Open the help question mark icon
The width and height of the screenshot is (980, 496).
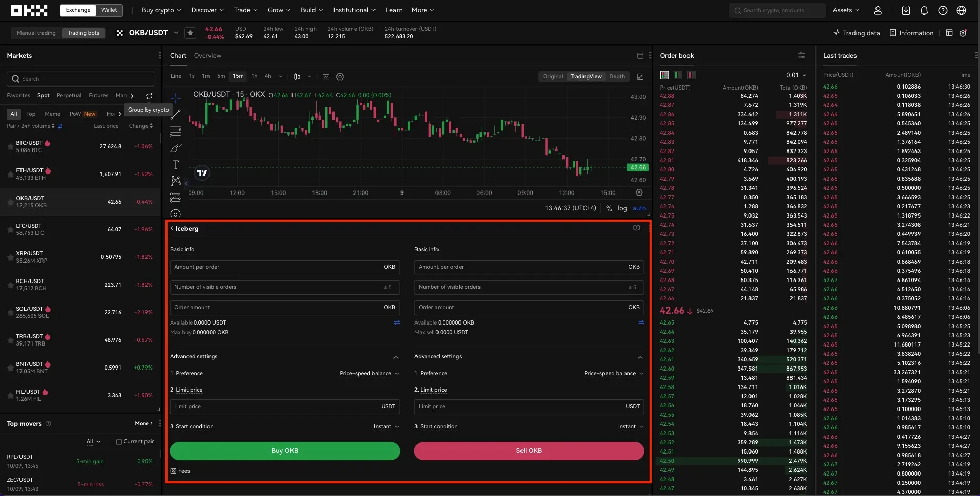(x=943, y=10)
